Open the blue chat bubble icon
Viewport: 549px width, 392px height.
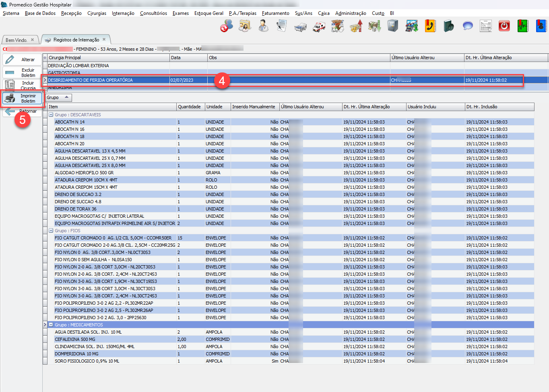pos(467,26)
